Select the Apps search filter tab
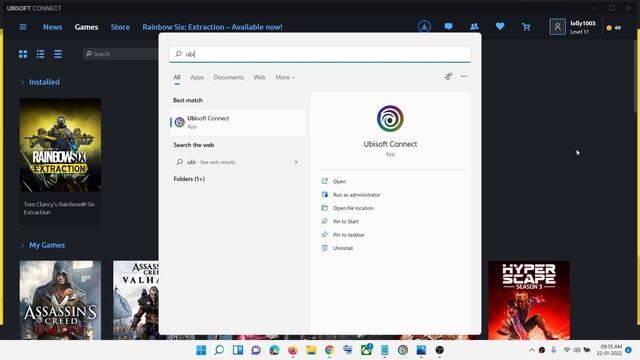The height and width of the screenshot is (360, 640). (197, 77)
